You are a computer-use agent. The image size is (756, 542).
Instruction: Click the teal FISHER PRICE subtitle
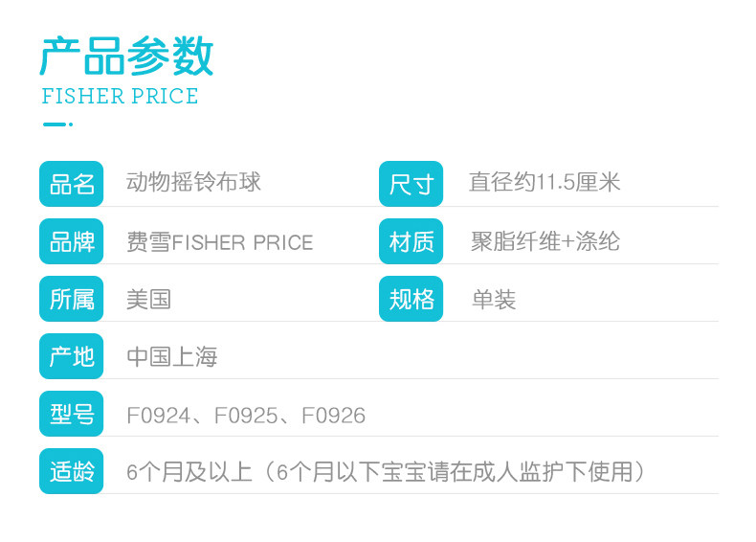click(x=120, y=97)
